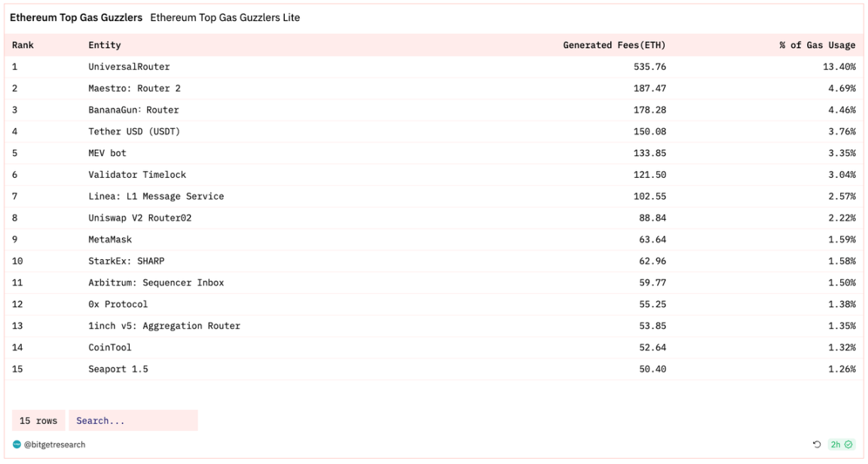Click the 150.08 fees value
Screen dimensions: 868x464
[x=650, y=131]
